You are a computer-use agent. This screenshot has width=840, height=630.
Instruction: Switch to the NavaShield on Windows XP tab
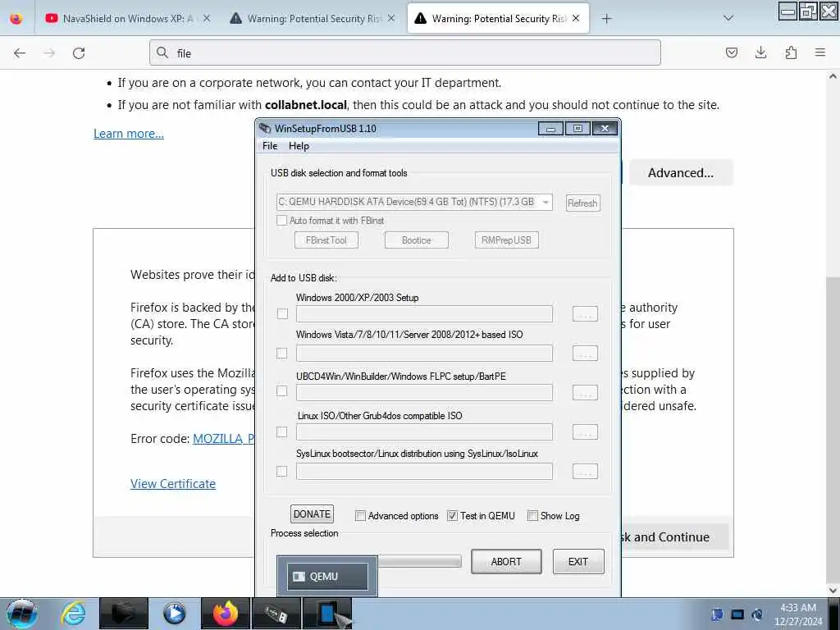pyautogui.click(x=127, y=18)
